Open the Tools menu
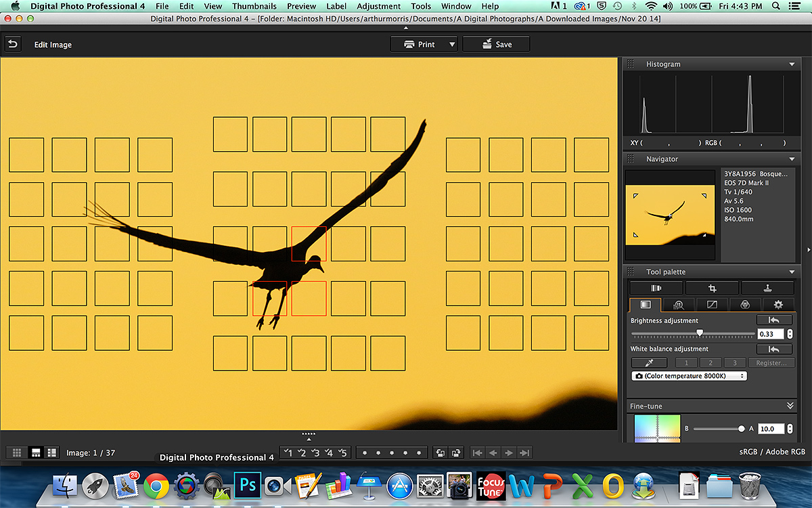 tap(421, 6)
